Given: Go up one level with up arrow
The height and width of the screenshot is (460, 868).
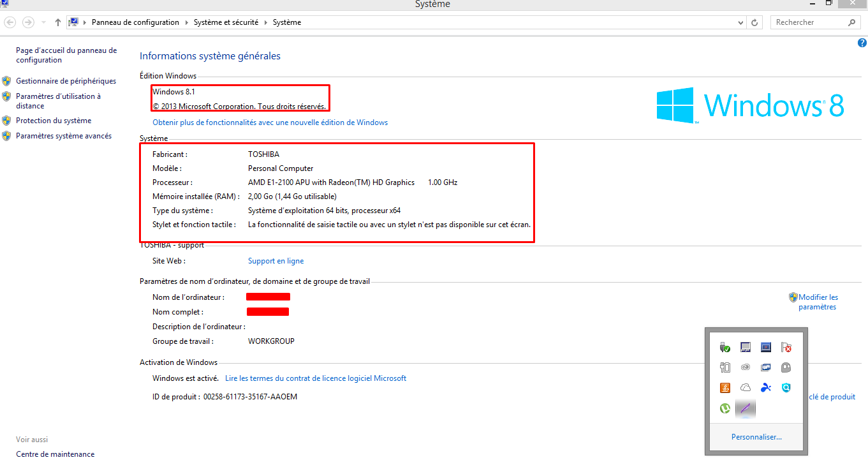Looking at the screenshot, I should 58,22.
